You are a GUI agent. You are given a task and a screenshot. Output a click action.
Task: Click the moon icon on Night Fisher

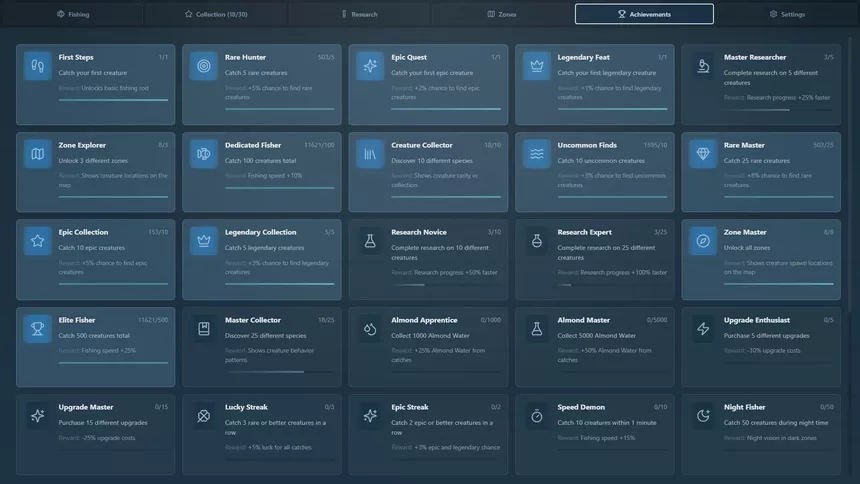pos(703,416)
